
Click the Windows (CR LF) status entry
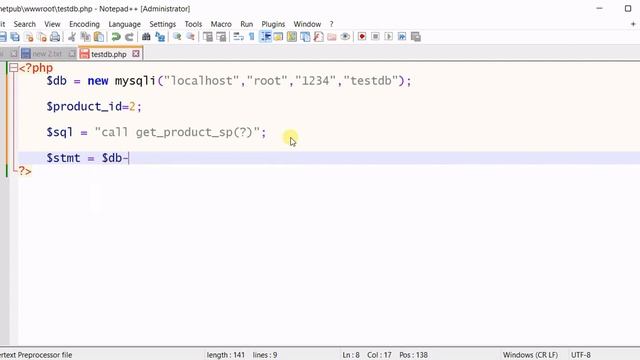pos(530,355)
